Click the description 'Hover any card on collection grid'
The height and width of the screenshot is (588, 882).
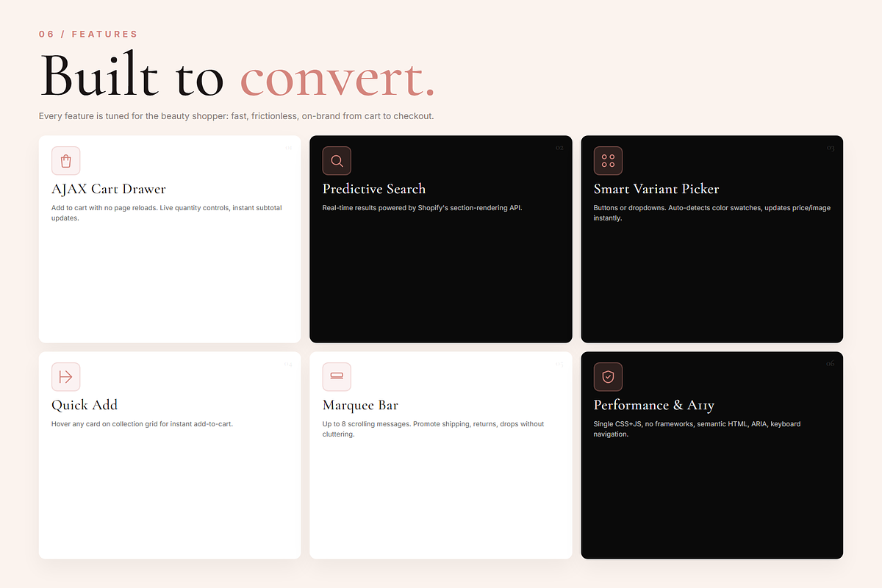pos(142,424)
